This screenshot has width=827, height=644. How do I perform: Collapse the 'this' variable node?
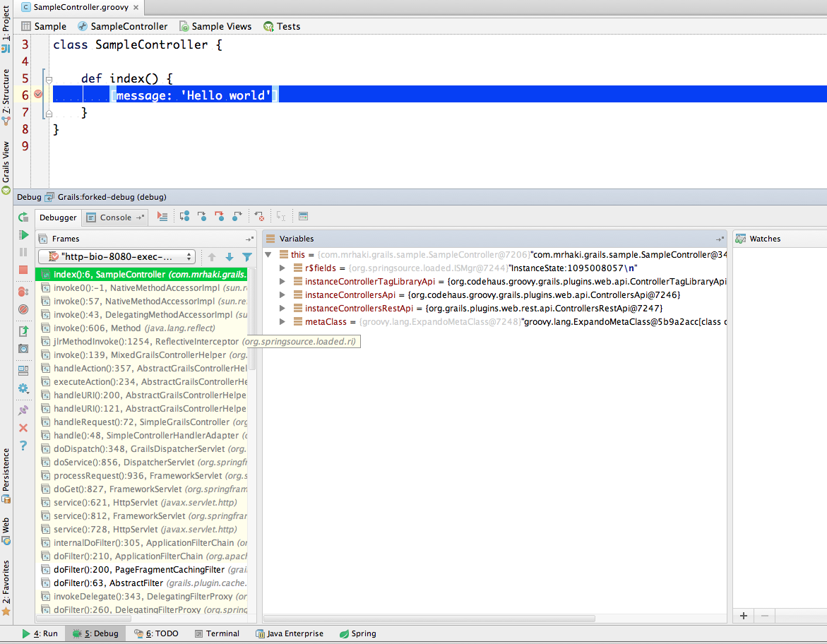pyautogui.click(x=268, y=255)
